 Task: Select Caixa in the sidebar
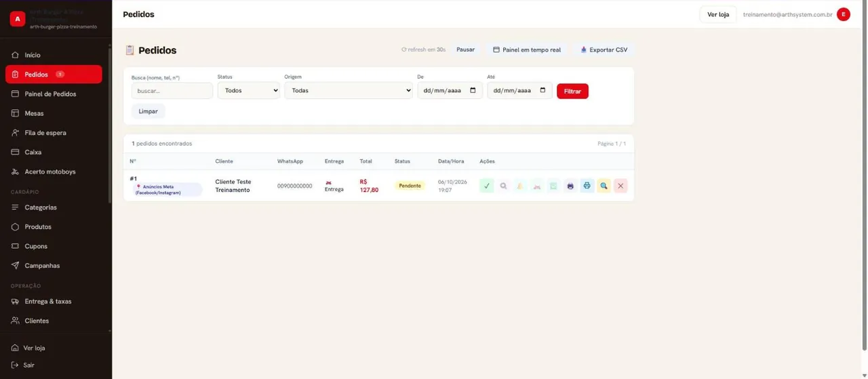pyautogui.click(x=54, y=152)
